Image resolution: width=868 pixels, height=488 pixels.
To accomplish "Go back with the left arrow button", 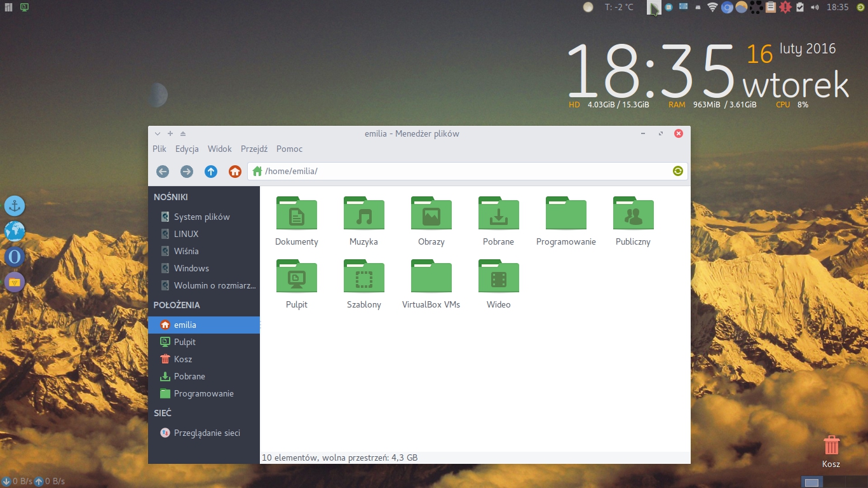I will [x=163, y=171].
